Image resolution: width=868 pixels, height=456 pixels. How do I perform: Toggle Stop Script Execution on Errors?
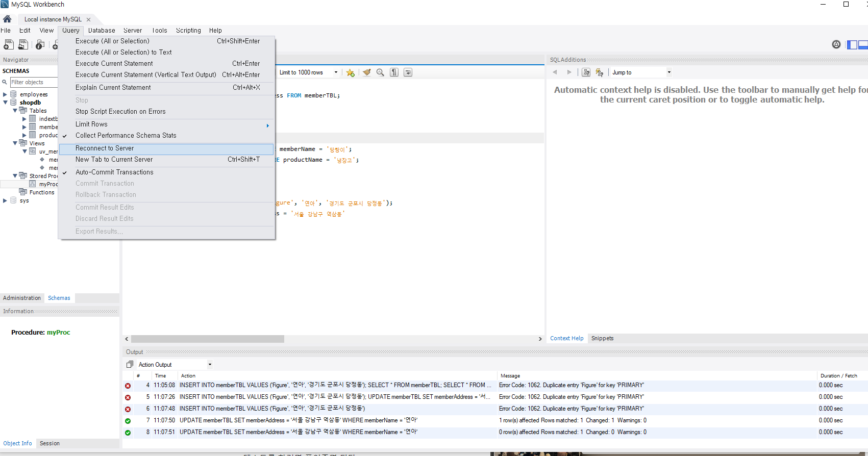click(166, 112)
